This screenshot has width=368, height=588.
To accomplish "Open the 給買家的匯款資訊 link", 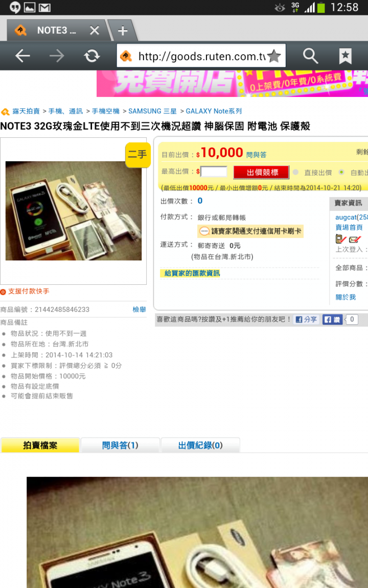I will 192,273.
